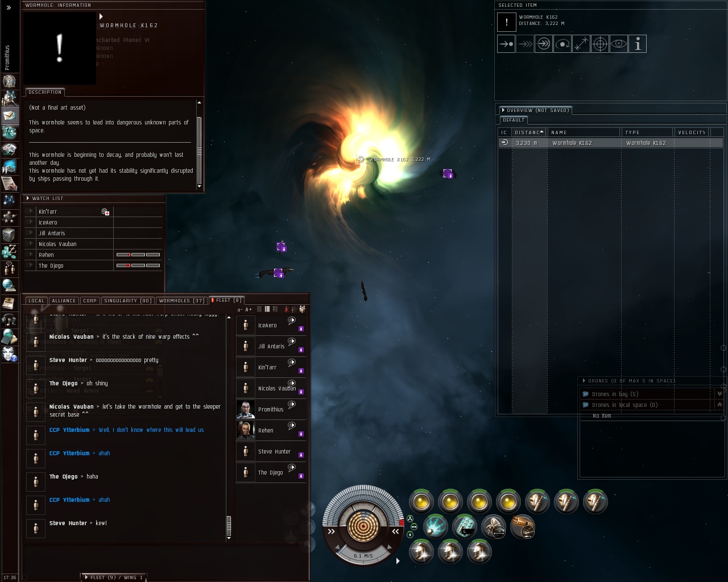Switch to the Alliance chat tab
Image resolution: width=728 pixels, height=582 pixels.
coord(64,301)
